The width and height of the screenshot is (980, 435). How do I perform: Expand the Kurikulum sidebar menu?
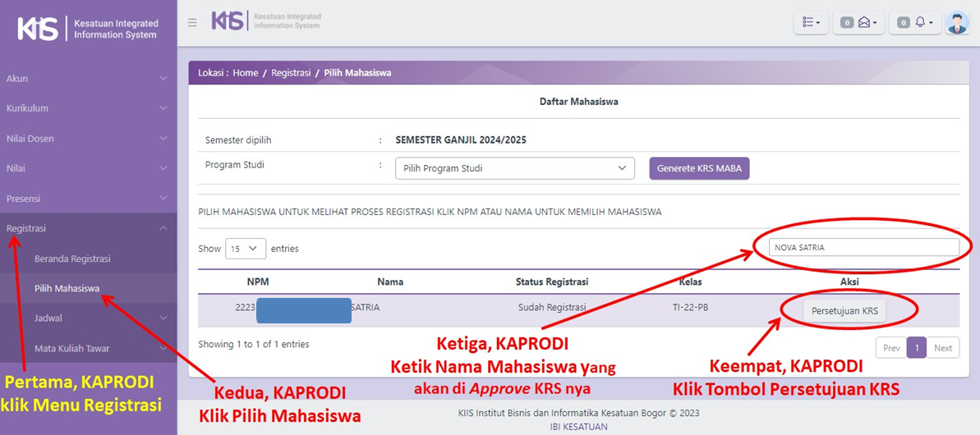coord(88,108)
